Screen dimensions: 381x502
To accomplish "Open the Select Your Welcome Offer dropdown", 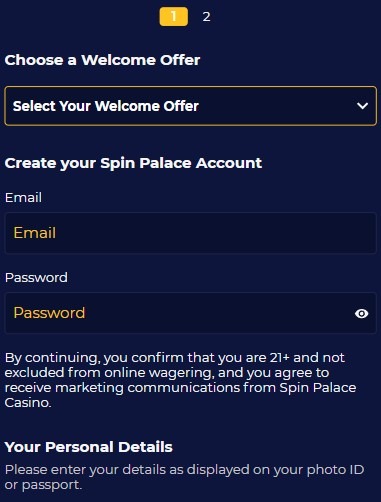I will point(191,106).
